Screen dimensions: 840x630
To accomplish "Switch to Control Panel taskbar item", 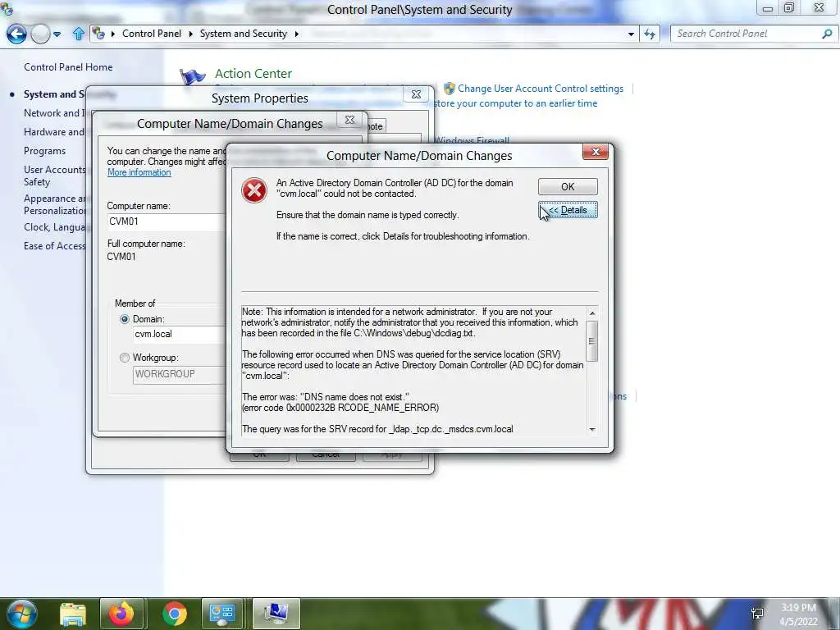I will click(x=222, y=614).
